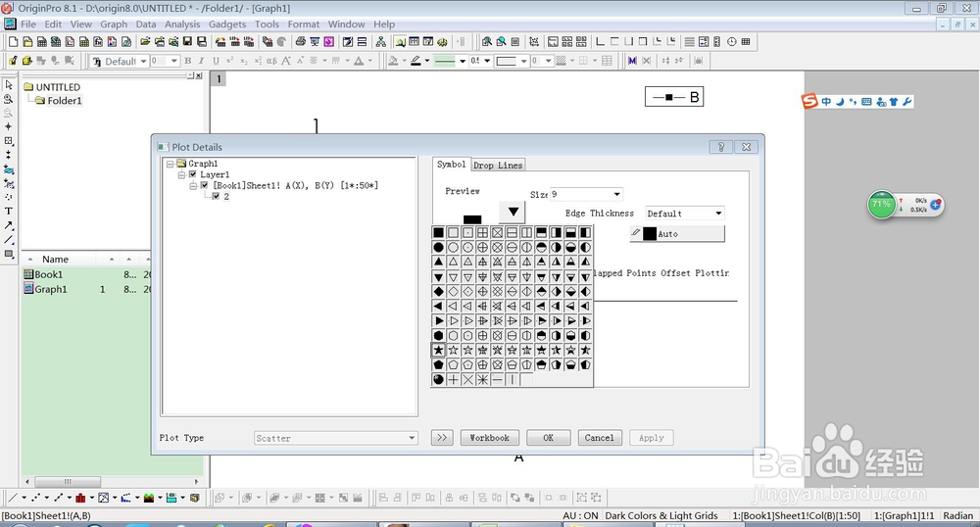Toggle the Layer1 checkbox in the tree
The image size is (980, 527).
click(x=192, y=174)
